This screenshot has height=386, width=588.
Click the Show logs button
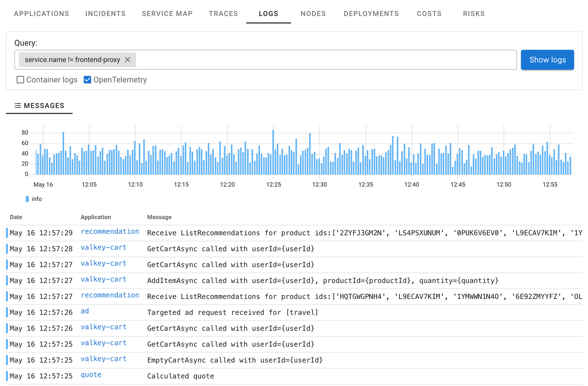pos(547,60)
